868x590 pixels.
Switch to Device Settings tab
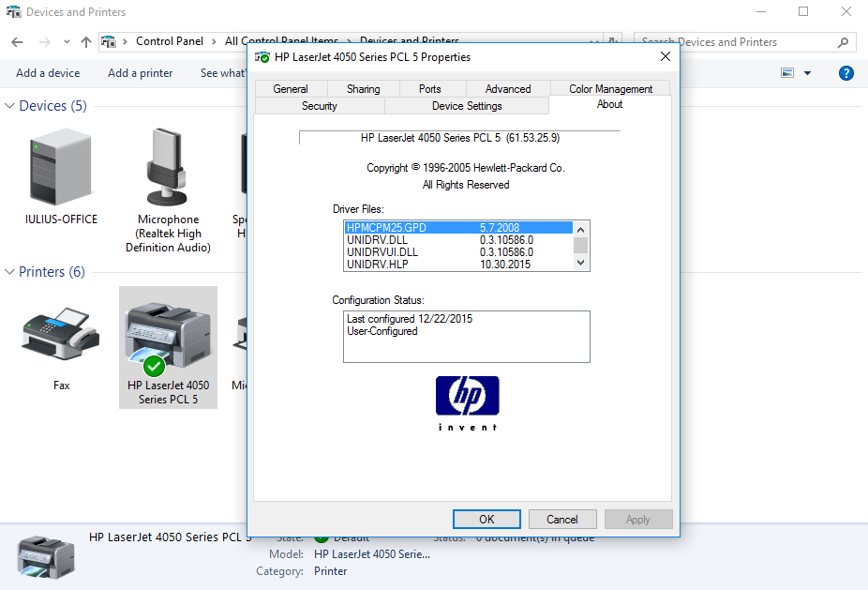(467, 106)
